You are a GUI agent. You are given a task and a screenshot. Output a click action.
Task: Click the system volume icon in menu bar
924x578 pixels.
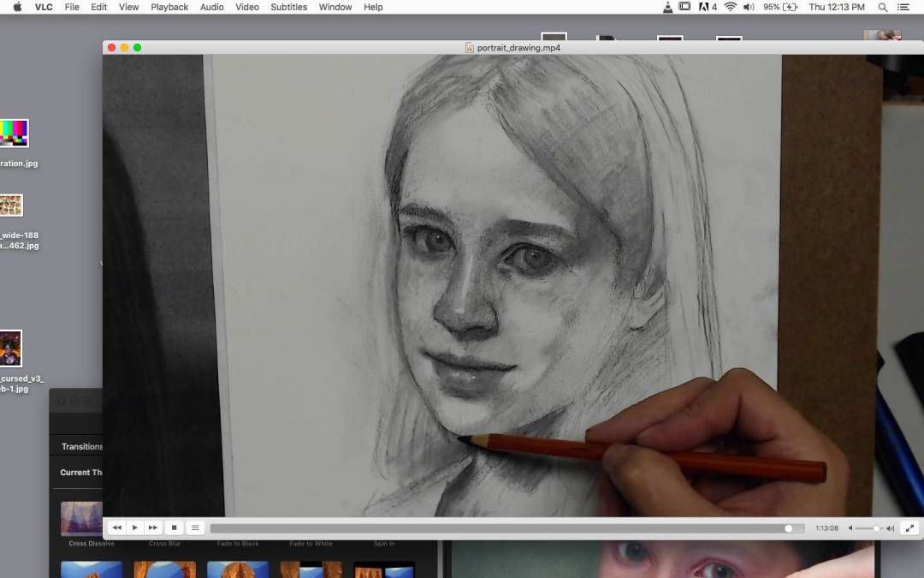749,7
